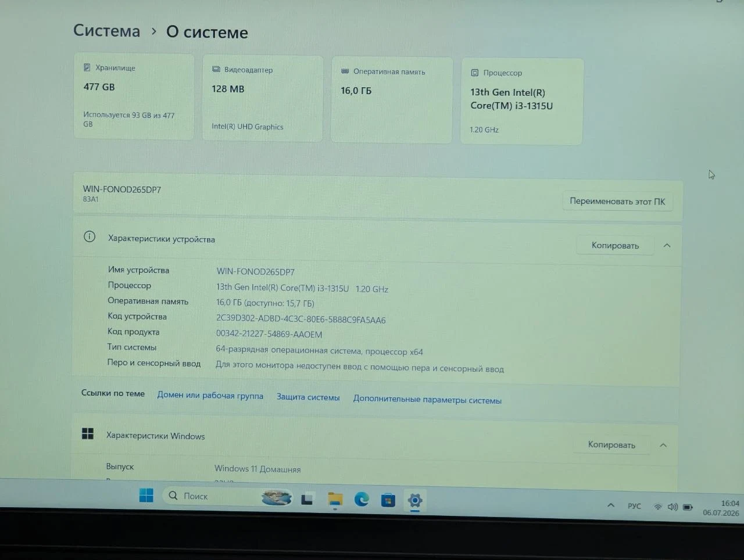The width and height of the screenshot is (744, 560).
Task: Click Переименовать этот ПК button
Action: [x=617, y=202]
